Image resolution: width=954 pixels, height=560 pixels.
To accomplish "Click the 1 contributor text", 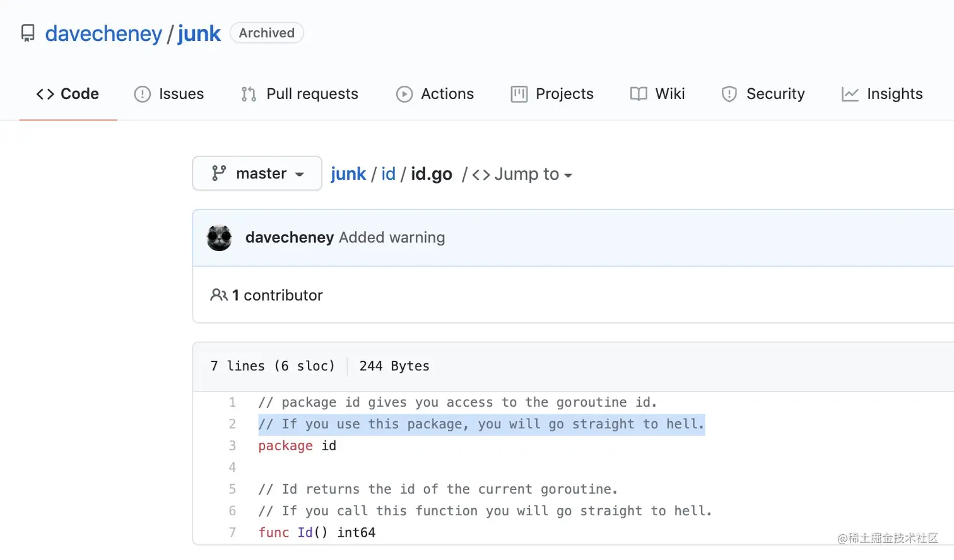I will pos(277,295).
